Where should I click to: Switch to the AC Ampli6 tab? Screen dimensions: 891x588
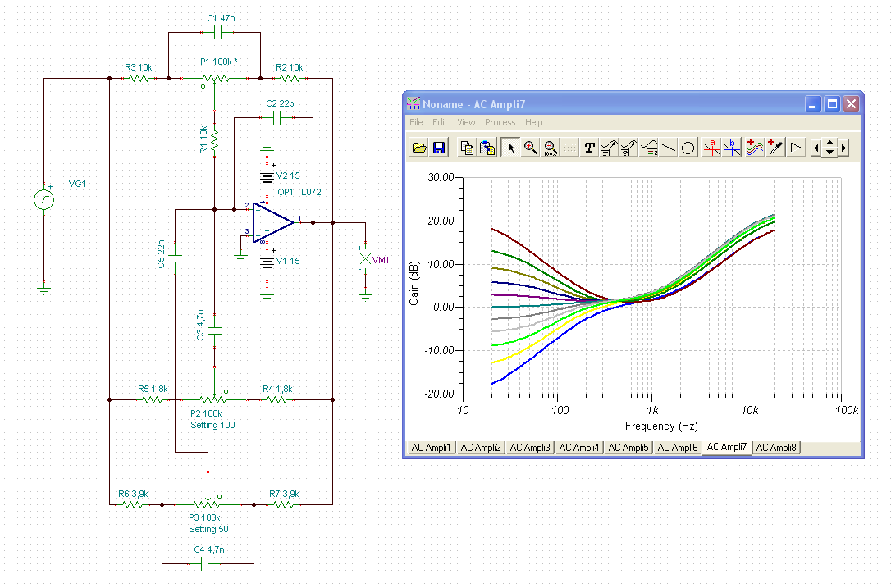point(678,448)
